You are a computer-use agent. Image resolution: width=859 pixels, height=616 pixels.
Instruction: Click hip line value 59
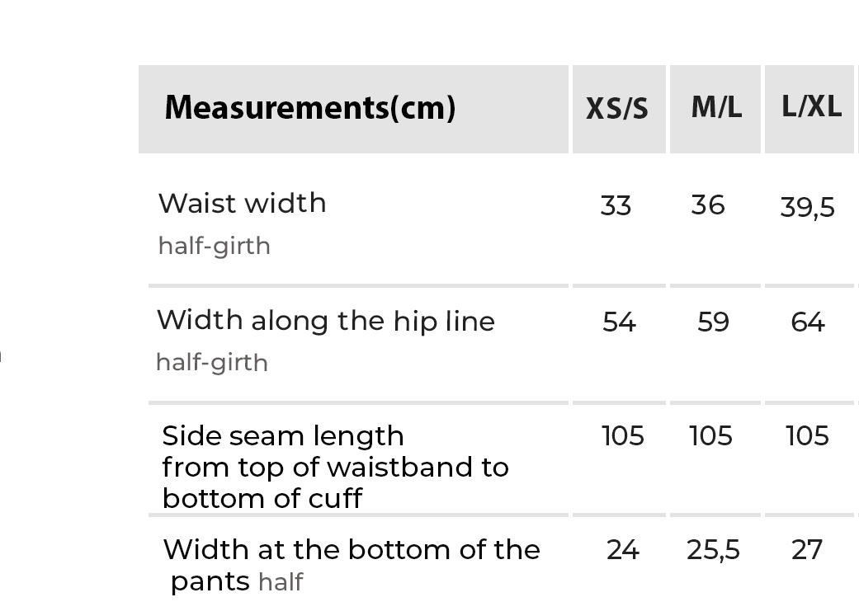coord(713,322)
